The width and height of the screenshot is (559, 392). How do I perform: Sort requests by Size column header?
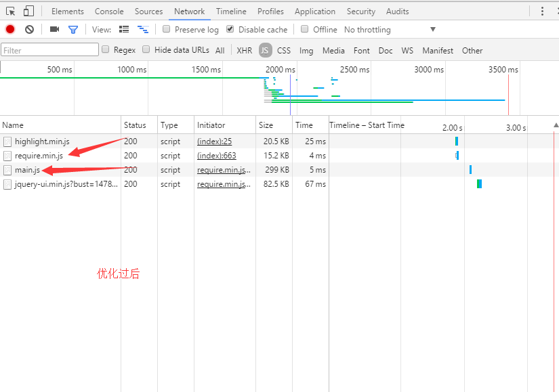(x=266, y=125)
